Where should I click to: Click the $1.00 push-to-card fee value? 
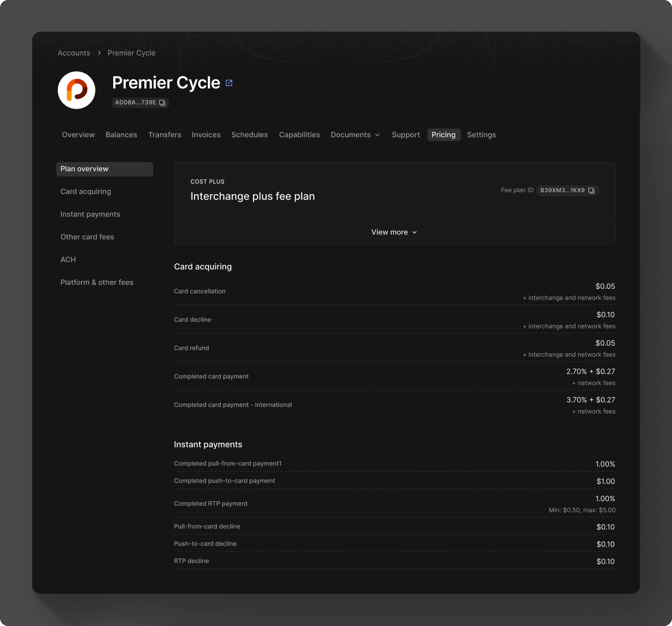606,482
